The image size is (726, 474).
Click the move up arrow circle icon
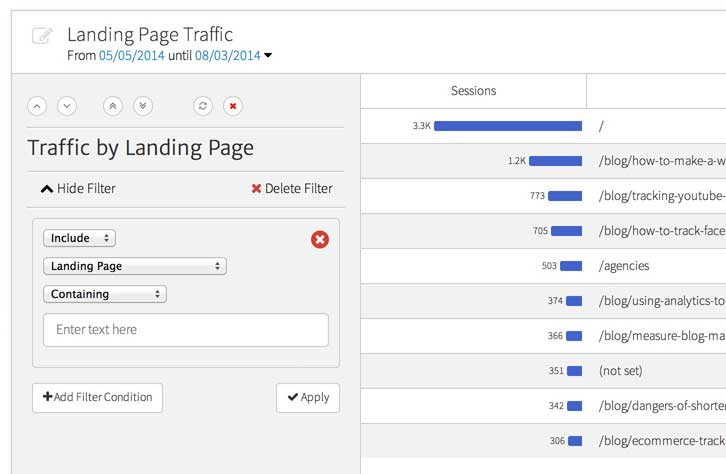click(x=37, y=106)
